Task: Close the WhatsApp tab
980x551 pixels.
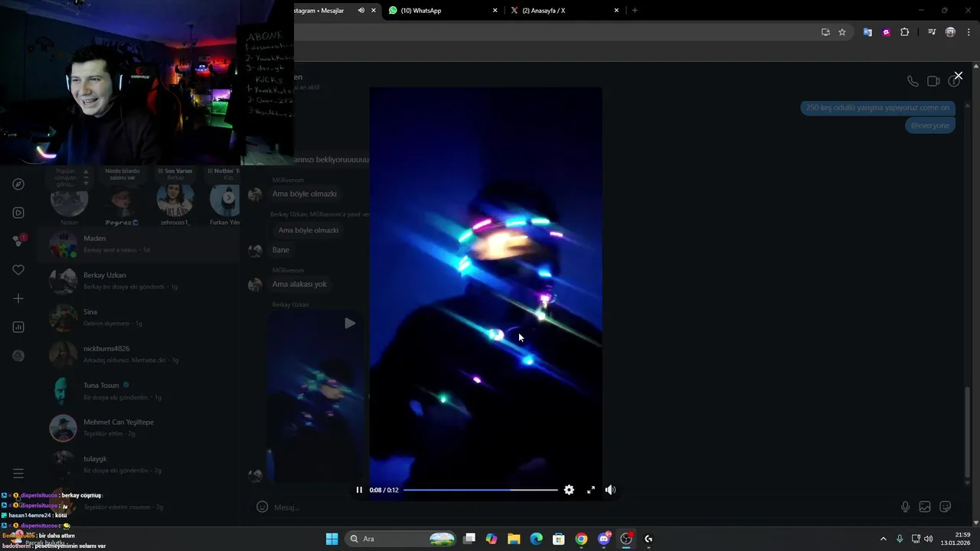Action: click(x=495, y=10)
